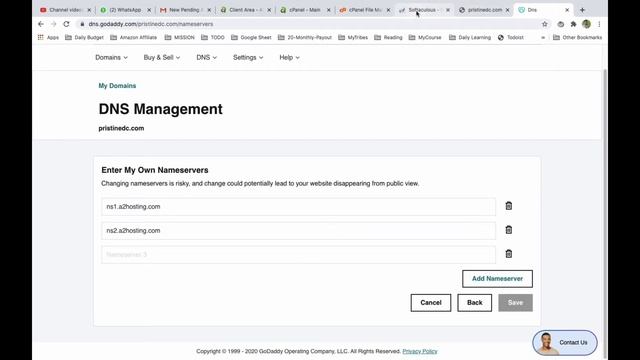Switch to the WhatsApp tab
640x360 pixels.
coord(124,10)
